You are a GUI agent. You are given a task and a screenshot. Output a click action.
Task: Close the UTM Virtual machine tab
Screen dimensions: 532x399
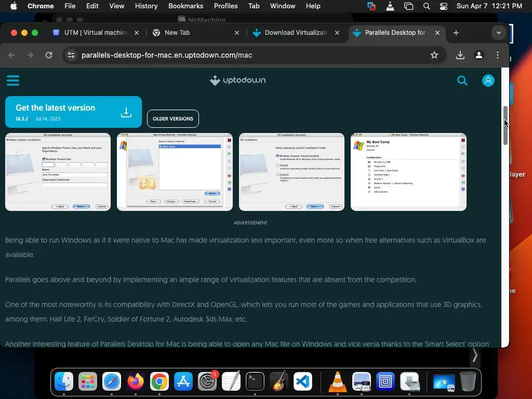coord(137,33)
